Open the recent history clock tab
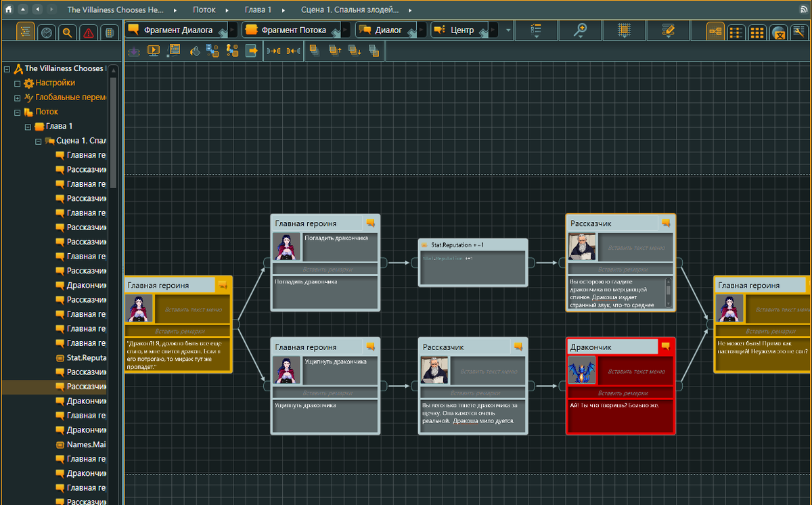Image resolution: width=812 pixels, height=505 pixels. [x=46, y=32]
